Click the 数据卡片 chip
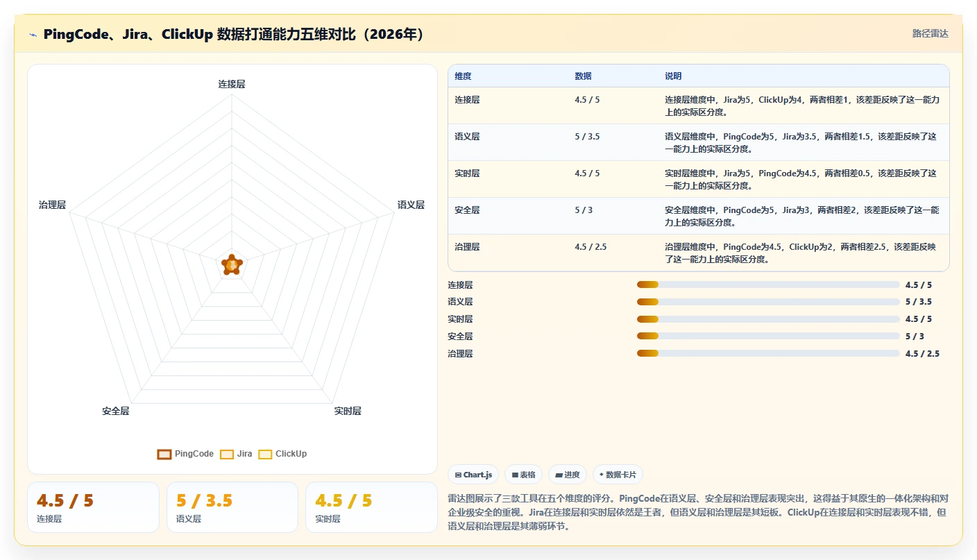Viewport: 977px width, 560px height. point(618,475)
